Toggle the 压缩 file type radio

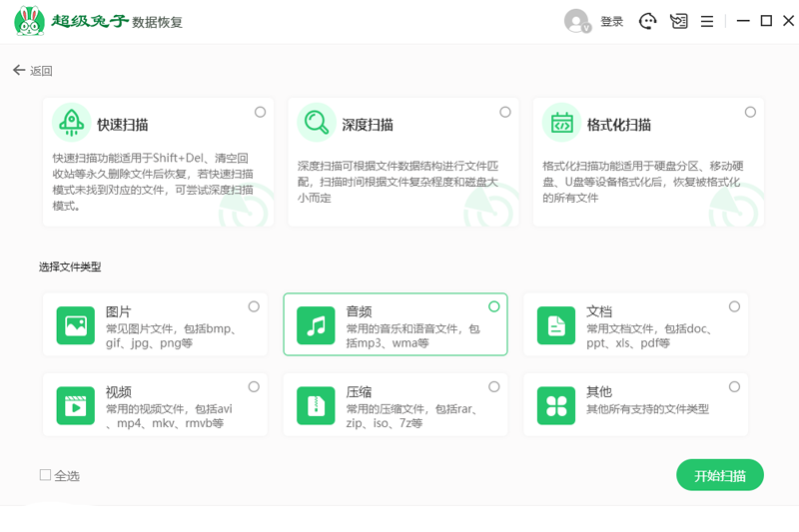coord(494,387)
